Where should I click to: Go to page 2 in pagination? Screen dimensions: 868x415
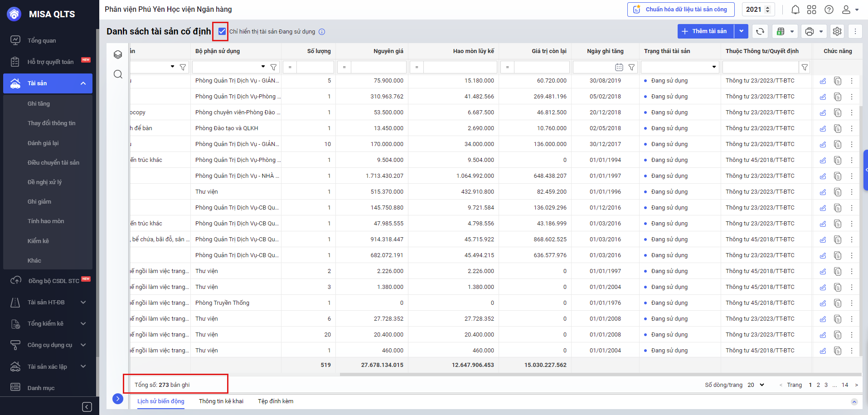(818, 385)
